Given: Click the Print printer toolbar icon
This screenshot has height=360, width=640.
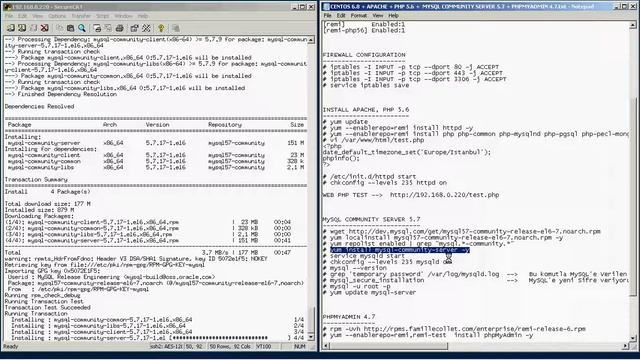Looking at the screenshot, I should 120,28.
